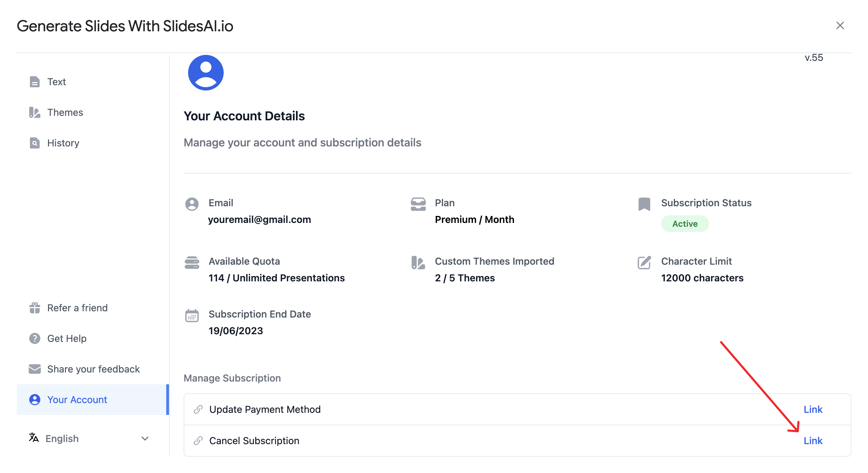Click the Refer a friend gift icon
Screen dimensions: 868x473
pos(34,308)
